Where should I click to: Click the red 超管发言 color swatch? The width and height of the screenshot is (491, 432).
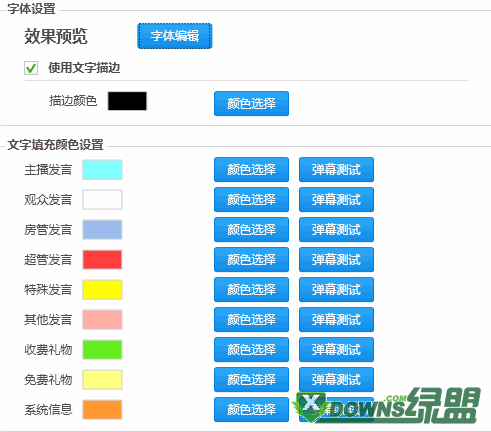pyautogui.click(x=102, y=260)
